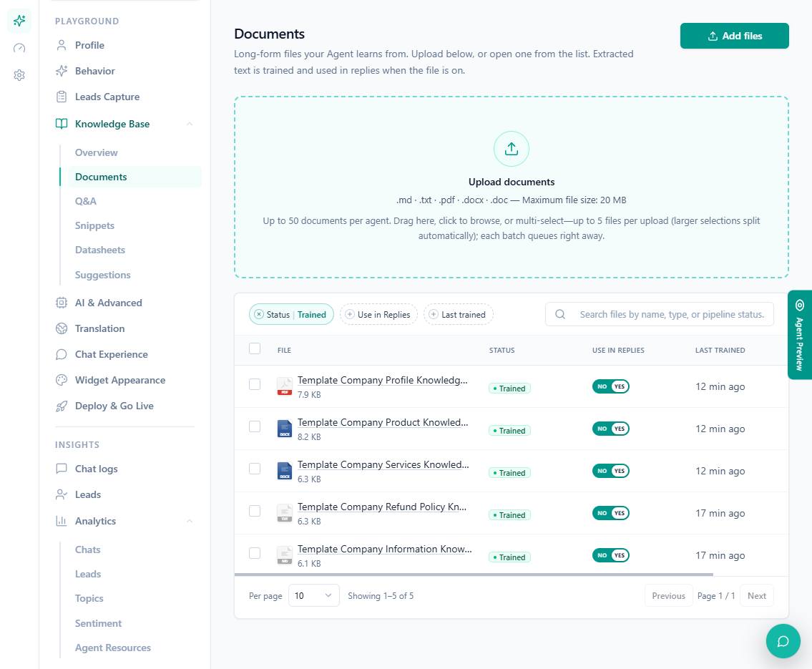The width and height of the screenshot is (812, 669).
Task: Click the search magnifier icon
Action: tap(560, 314)
